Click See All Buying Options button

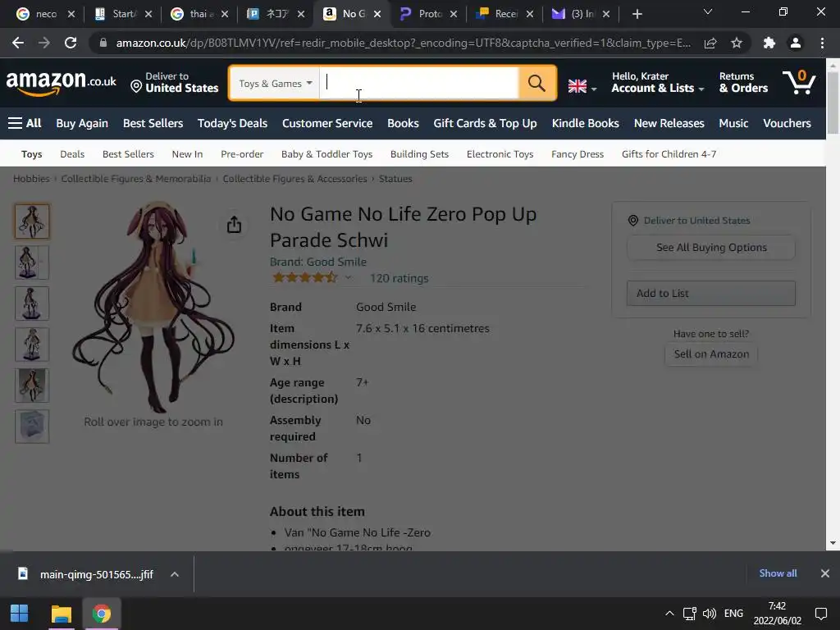(711, 248)
